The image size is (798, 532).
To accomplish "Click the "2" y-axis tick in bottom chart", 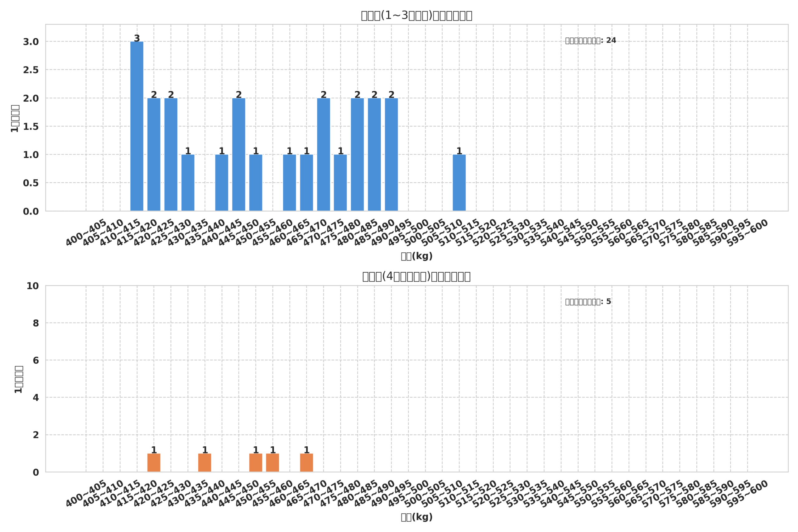I will (36, 435).
